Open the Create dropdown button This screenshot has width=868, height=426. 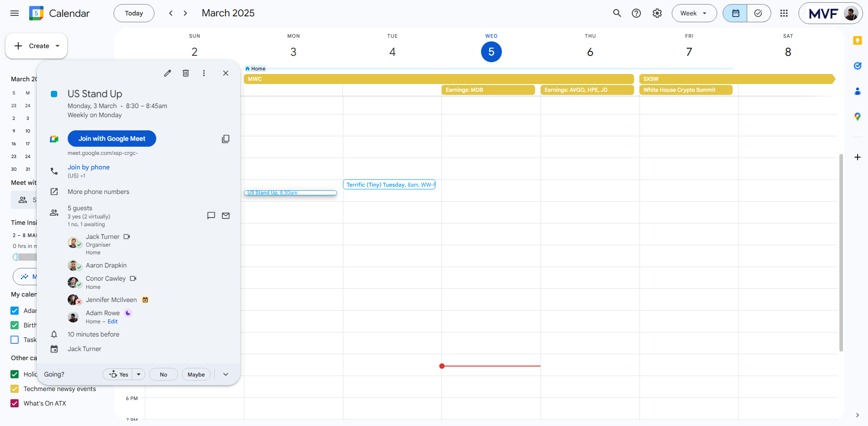pos(36,46)
